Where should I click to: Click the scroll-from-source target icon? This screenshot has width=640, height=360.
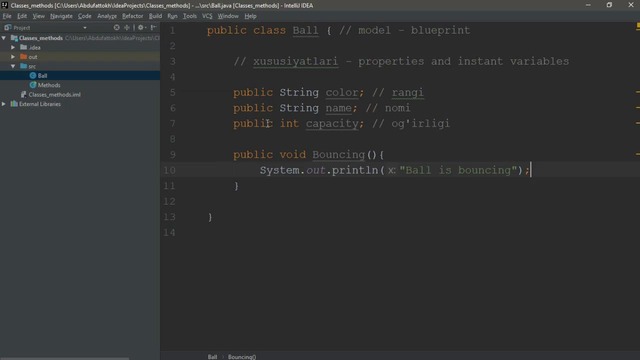click(x=117, y=27)
